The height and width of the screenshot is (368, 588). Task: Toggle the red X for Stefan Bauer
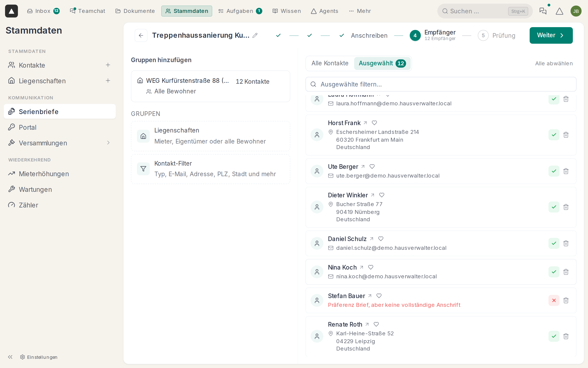[x=554, y=300]
